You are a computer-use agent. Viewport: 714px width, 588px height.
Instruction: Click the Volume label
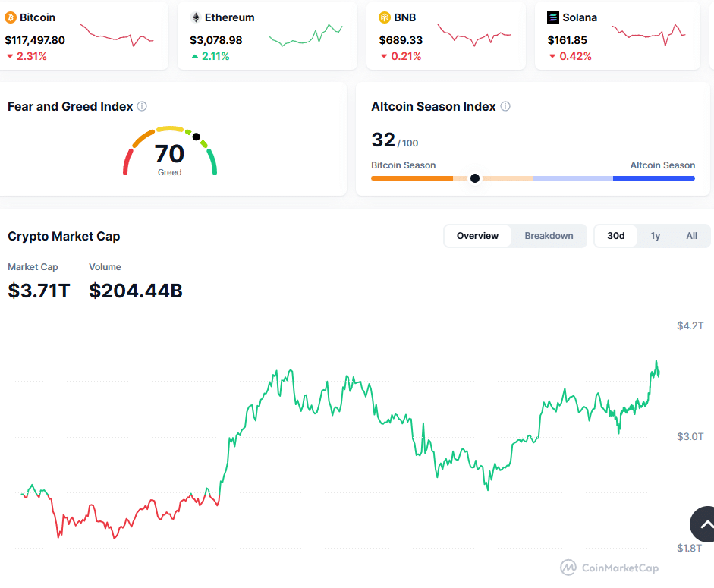pyautogui.click(x=105, y=267)
